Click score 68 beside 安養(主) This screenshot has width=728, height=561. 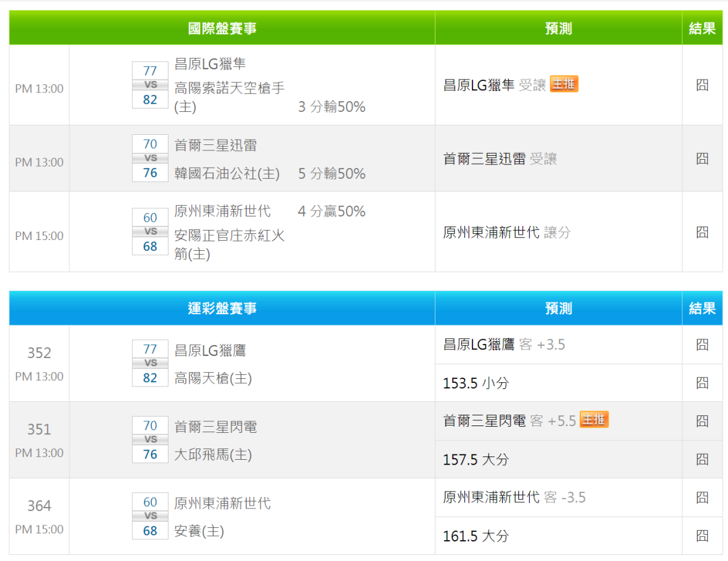click(150, 531)
